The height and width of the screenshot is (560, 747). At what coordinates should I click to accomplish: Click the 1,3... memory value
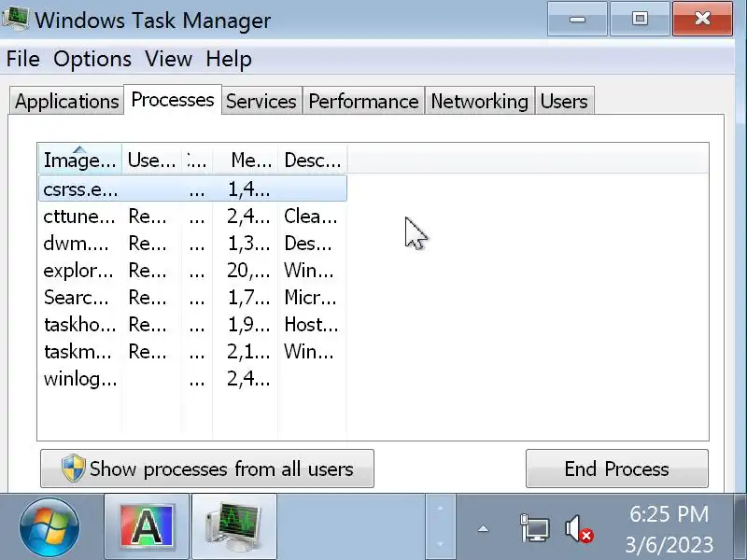248,244
